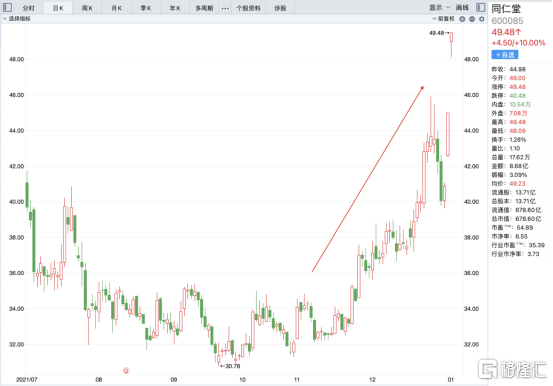The width and height of the screenshot is (553, 386).
Task: Click the 行业市净率 3.73 row
Action: coord(515,254)
